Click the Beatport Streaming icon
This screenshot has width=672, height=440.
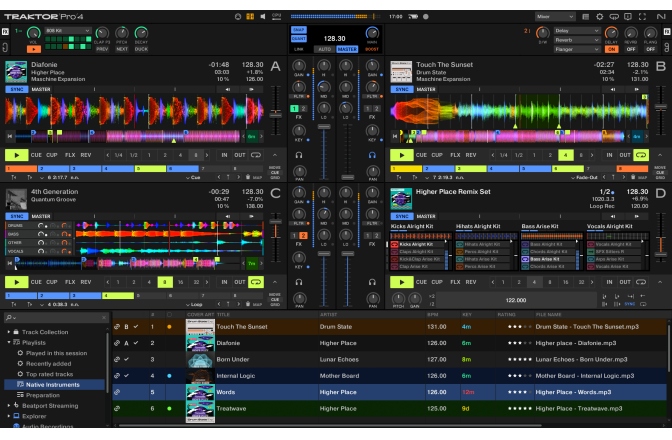pyautogui.click(x=16, y=405)
